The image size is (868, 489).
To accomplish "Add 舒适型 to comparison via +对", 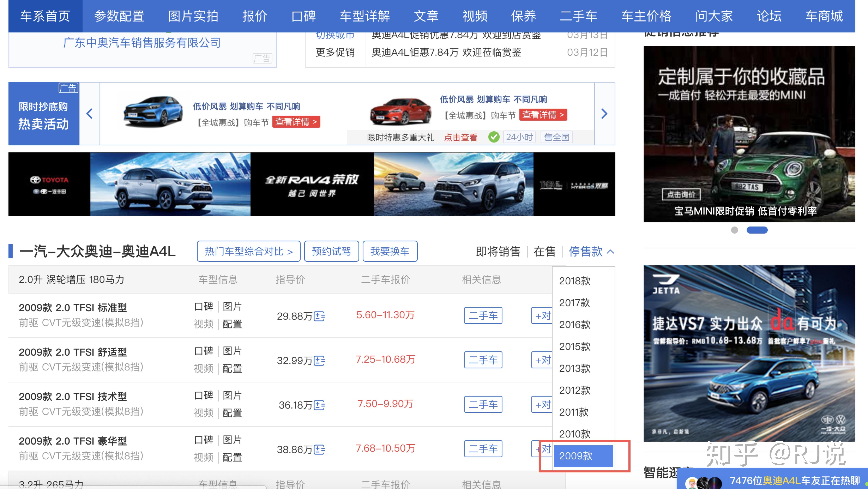I will coord(542,360).
